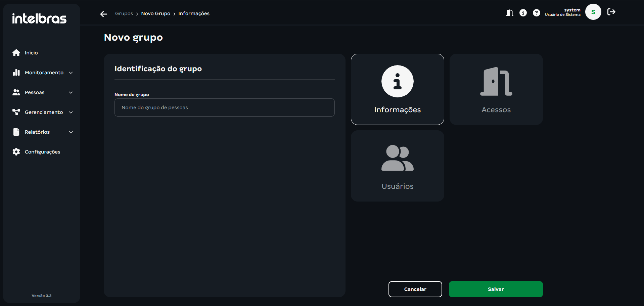The image size is (644, 306).
Task: Click the help question mark icon
Action: (536, 13)
